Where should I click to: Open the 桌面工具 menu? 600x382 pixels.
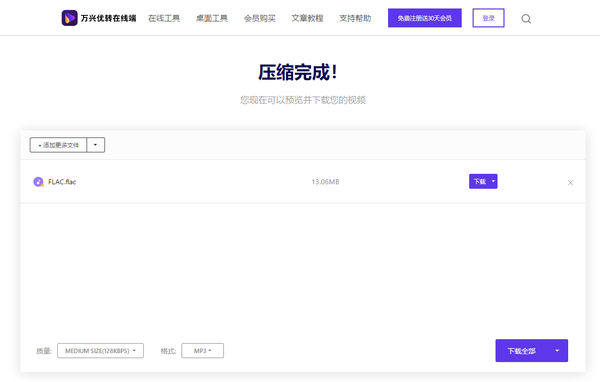(212, 18)
